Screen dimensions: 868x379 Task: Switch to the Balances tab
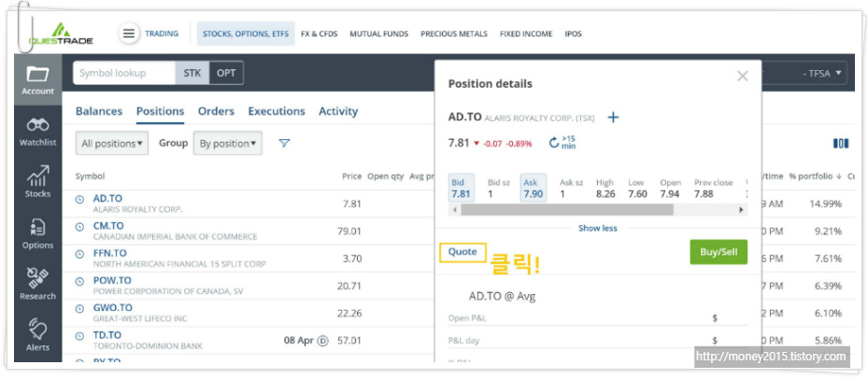(99, 111)
